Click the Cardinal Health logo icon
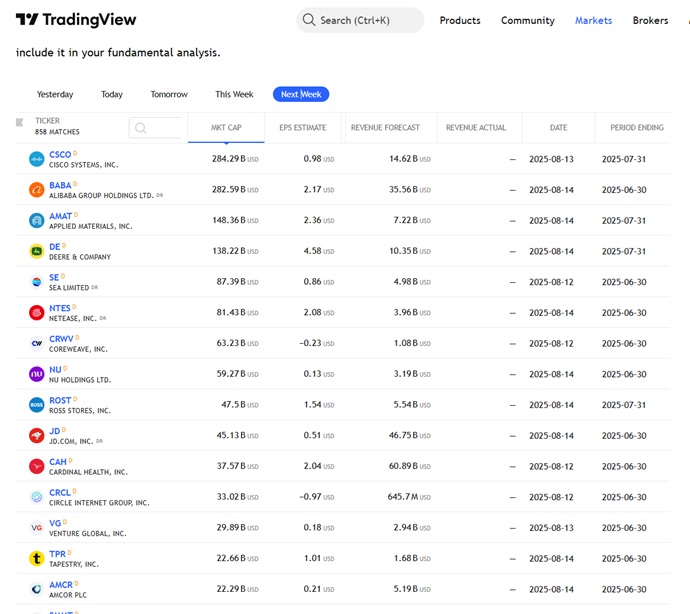 tap(37, 466)
